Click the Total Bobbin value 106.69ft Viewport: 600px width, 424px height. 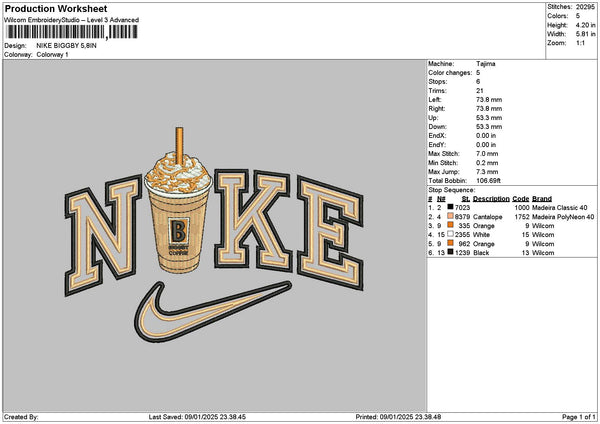click(x=488, y=181)
